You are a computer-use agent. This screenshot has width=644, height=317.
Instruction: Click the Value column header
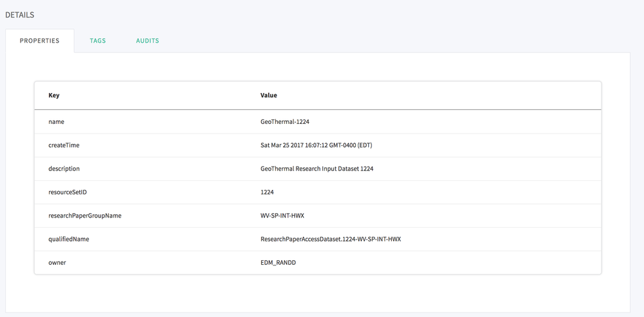click(269, 96)
